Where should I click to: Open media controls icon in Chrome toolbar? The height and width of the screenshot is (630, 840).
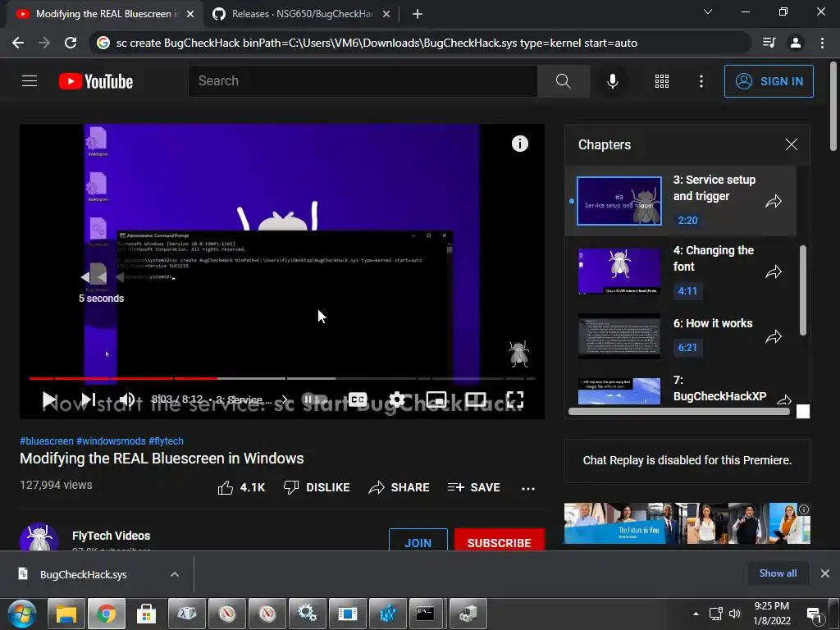pos(769,43)
